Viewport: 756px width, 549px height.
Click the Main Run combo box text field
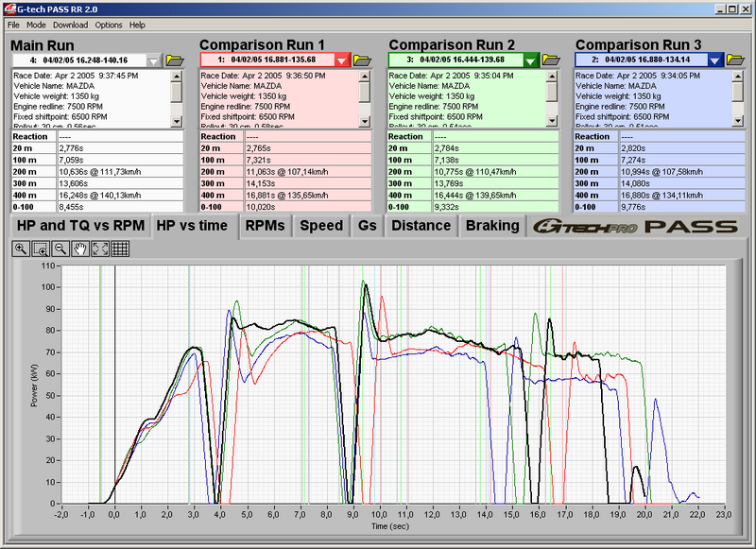(x=79, y=60)
